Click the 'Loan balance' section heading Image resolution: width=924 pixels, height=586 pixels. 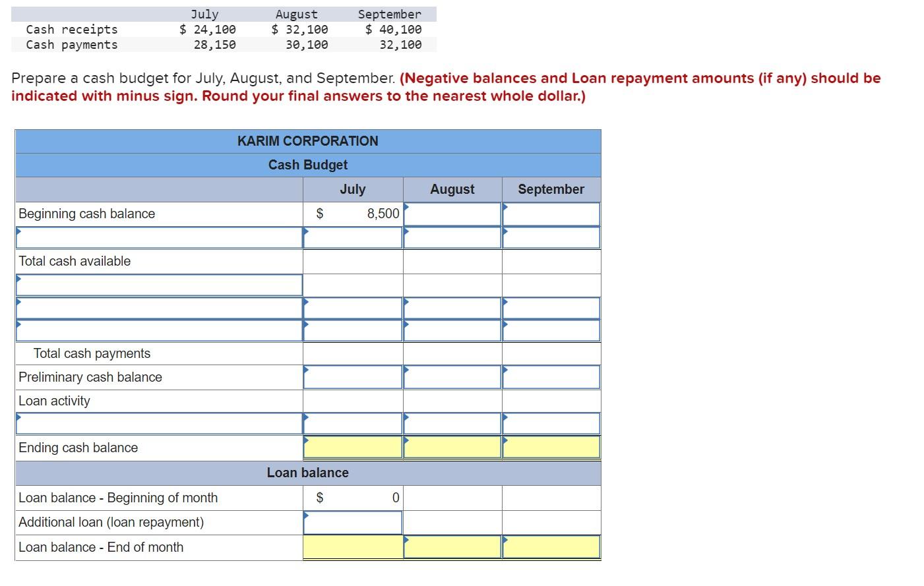click(x=308, y=473)
